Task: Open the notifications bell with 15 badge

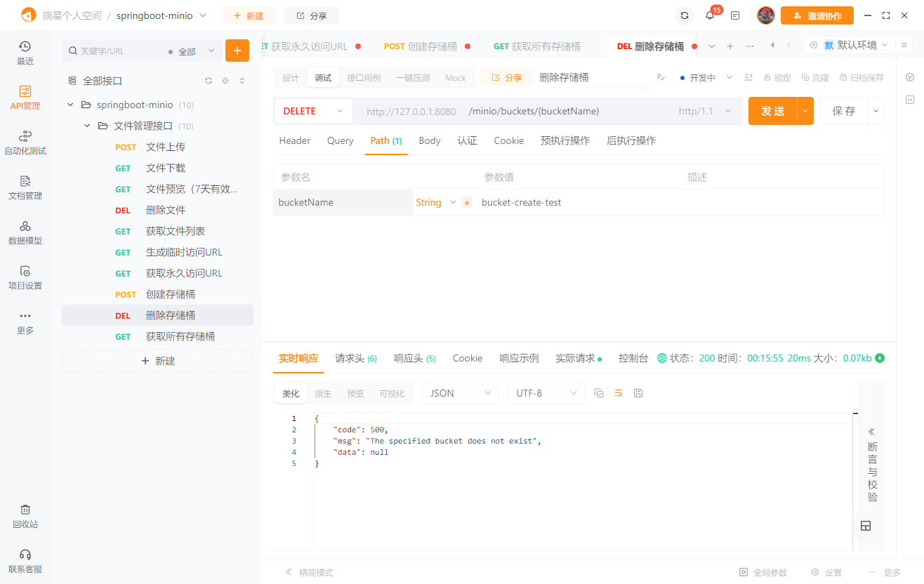Action: (x=711, y=15)
